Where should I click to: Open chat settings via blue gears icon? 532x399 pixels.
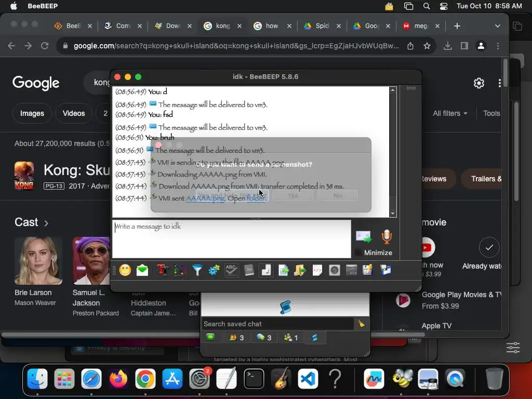[x=214, y=270]
